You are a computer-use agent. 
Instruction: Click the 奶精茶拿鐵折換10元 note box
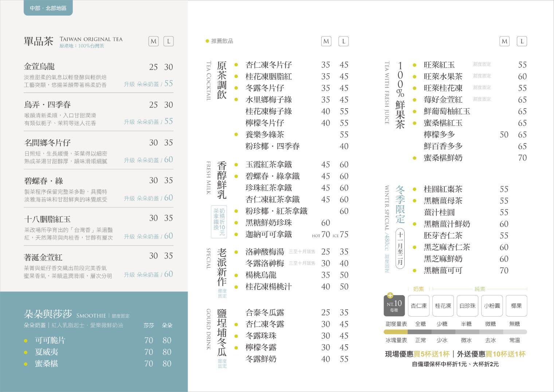219,222
